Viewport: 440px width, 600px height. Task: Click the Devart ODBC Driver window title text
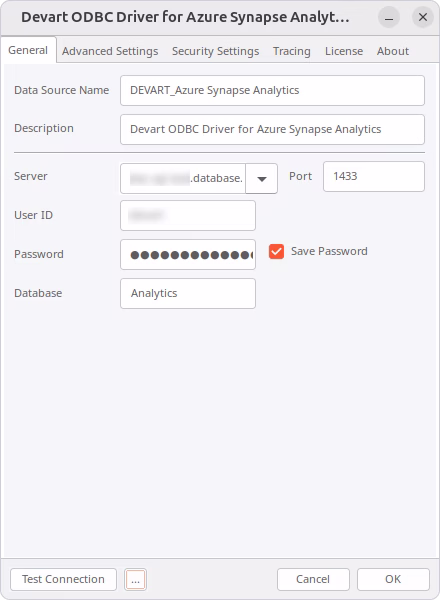point(185,17)
